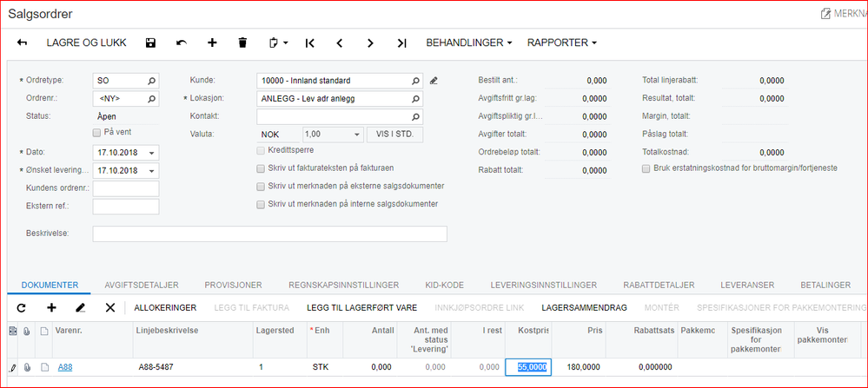Click the edit pencil icon in grid toolbar
868x388 pixels.
pos(80,308)
